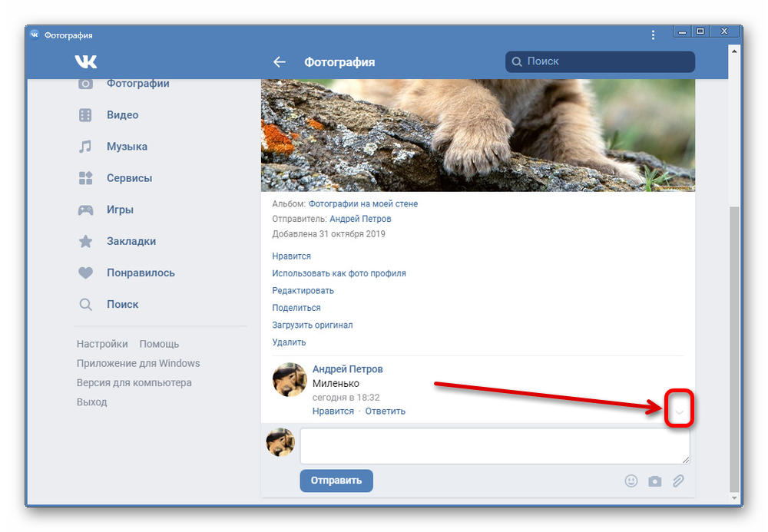
Task: Attach a file with the paperclip icon
Action: click(x=678, y=481)
